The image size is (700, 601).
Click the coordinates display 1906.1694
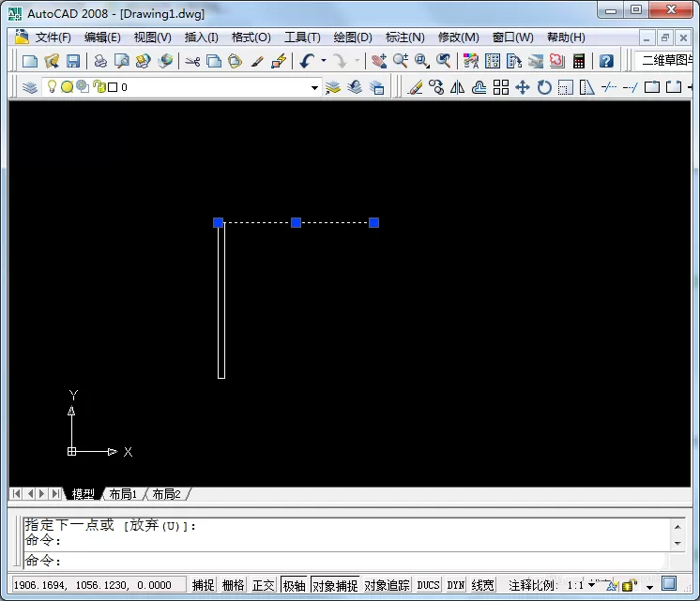coord(99,585)
